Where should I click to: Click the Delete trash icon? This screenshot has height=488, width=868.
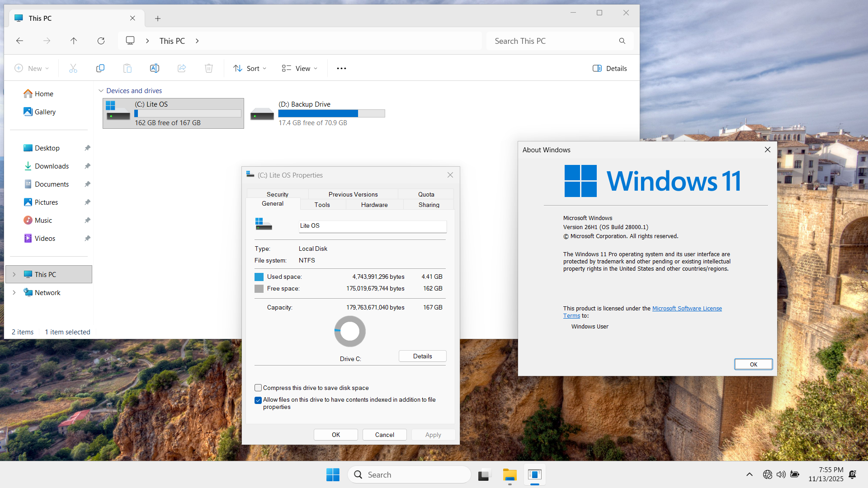tap(209, 68)
